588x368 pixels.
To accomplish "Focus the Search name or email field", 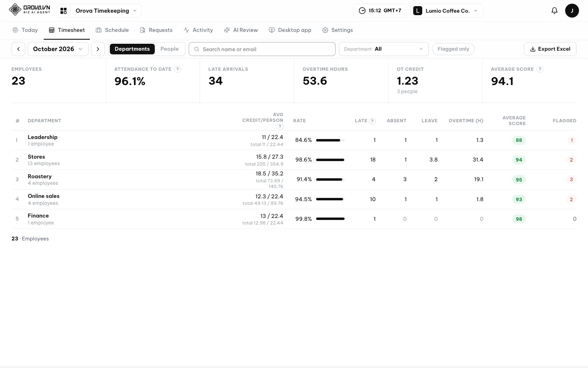I will pos(262,49).
